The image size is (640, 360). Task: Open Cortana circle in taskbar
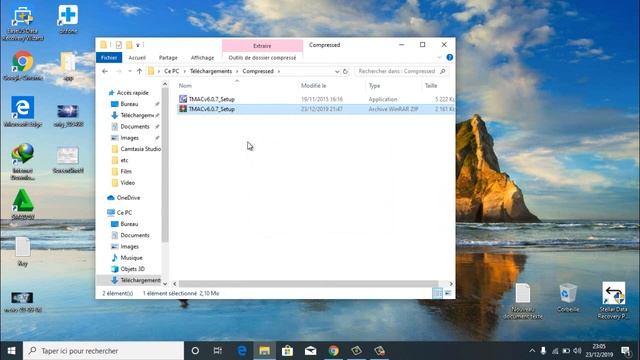[x=195, y=351]
